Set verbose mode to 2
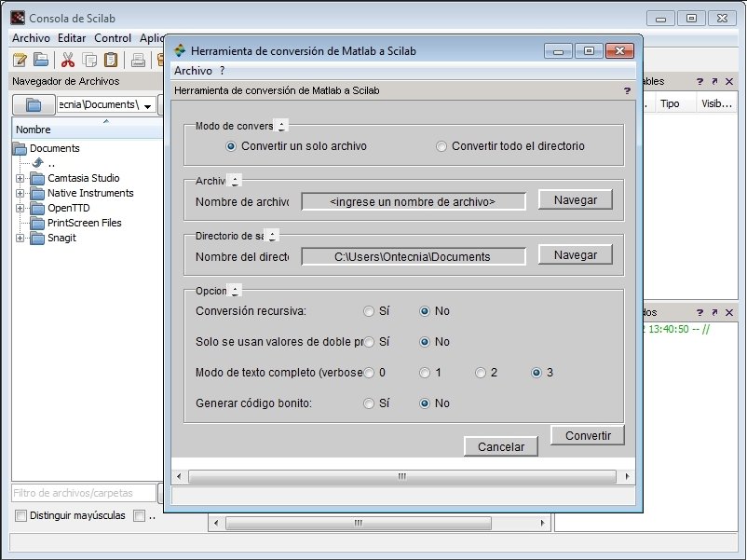This screenshot has width=747, height=560. click(x=481, y=373)
